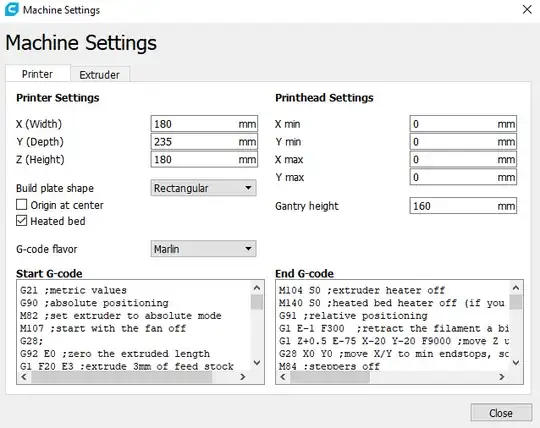Edit the Z (Height) value field
Screen dimensions: 540x428
pos(204,159)
